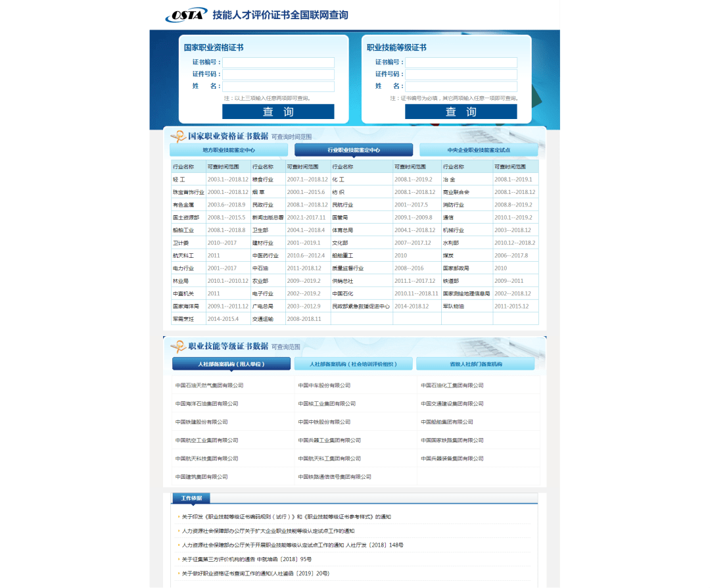710x588 pixels.
Task: Select 中国交通建设集团有限公司 entry
Action: point(452,404)
